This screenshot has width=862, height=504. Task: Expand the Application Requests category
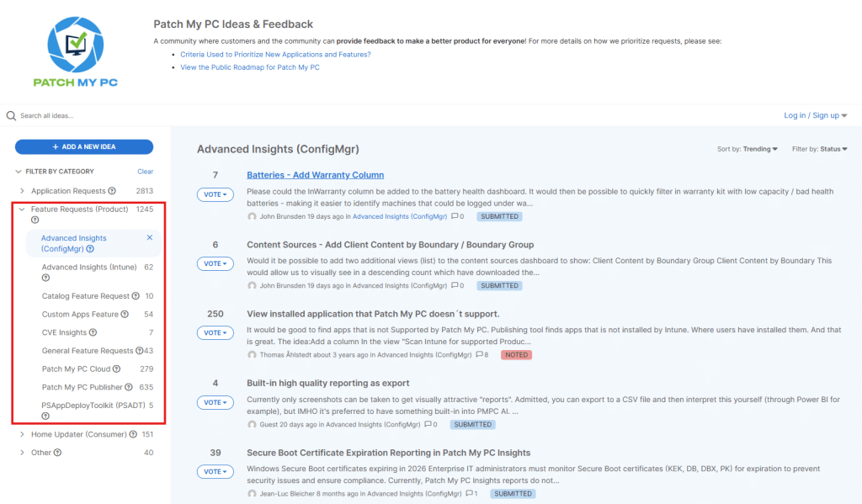click(x=22, y=191)
